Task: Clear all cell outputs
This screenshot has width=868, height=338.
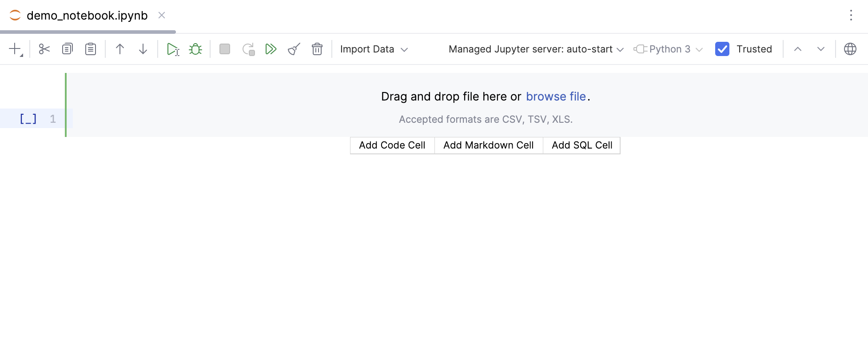Action: tap(294, 49)
